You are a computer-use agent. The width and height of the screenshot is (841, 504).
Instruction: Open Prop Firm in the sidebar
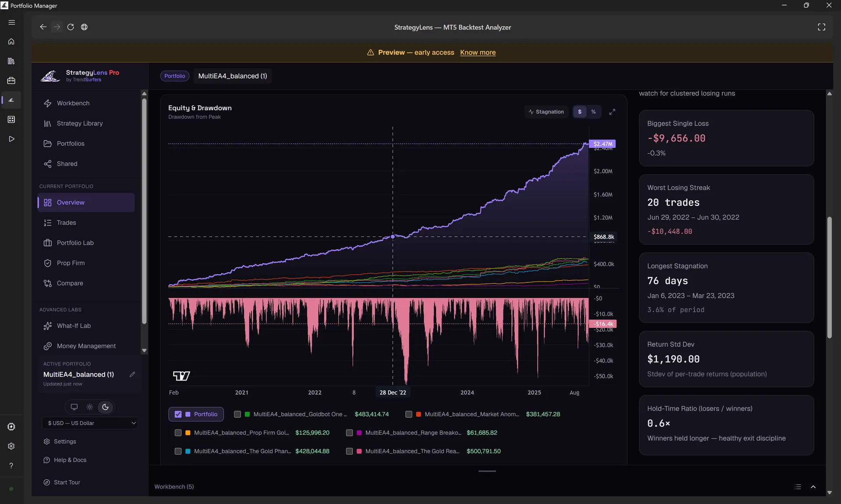86,263
